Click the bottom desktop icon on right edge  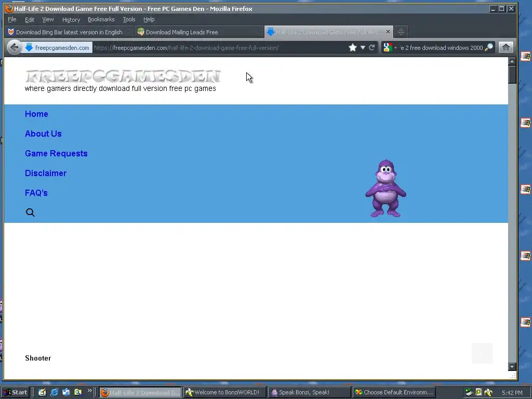click(x=525, y=322)
